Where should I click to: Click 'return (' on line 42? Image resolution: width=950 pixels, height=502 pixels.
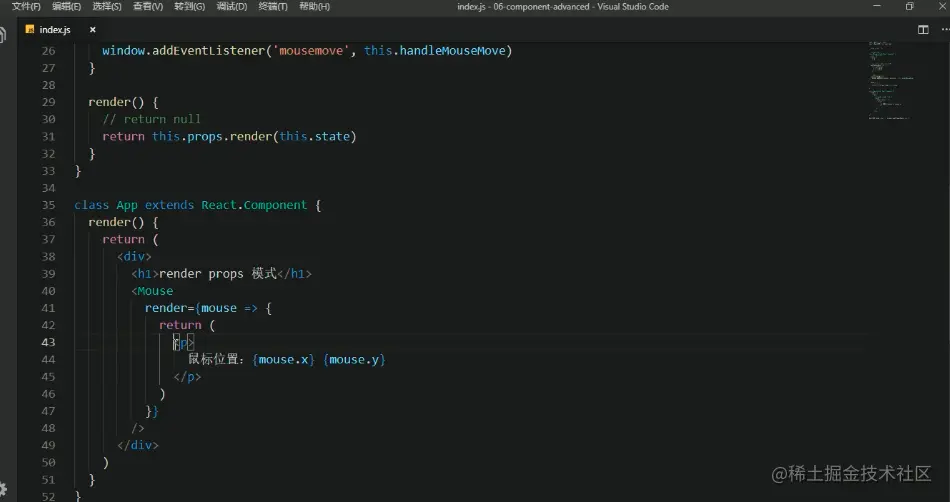(x=187, y=325)
